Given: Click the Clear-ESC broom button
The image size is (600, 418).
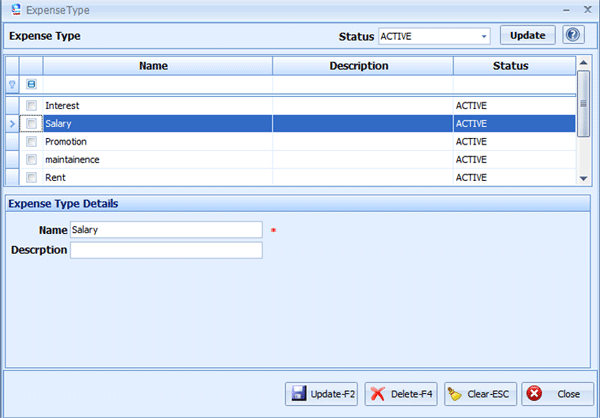Looking at the screenshot, I should click(x=480, y=394).
